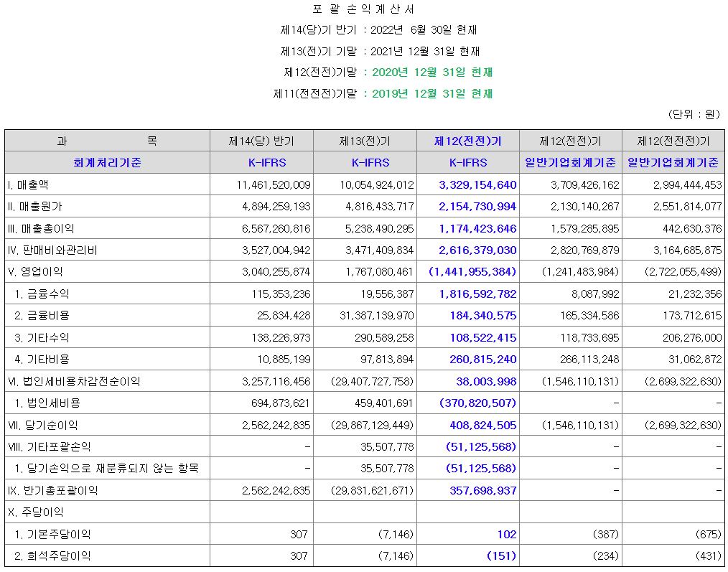Click the row label I. 매출액

pyautogui.click(x=28, y=184)
